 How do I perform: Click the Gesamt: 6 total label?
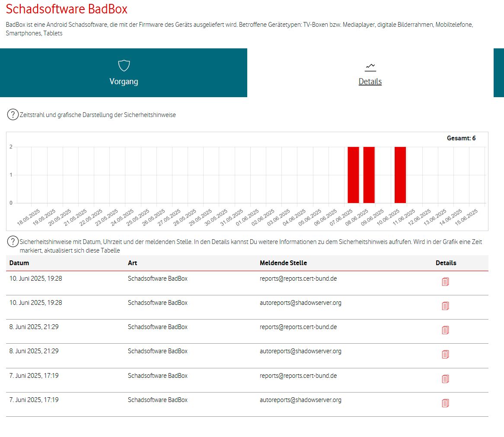click(x=461, y=138)
